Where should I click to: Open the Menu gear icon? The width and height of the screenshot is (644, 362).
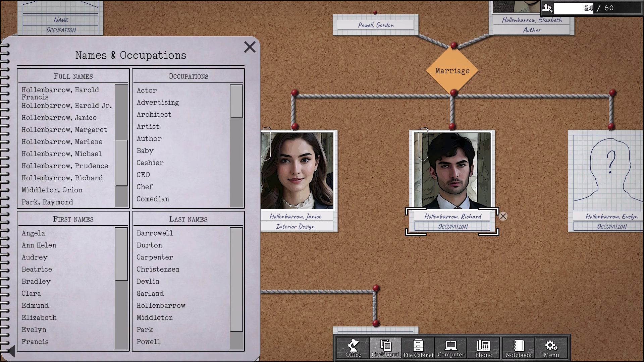coord(551,348)
